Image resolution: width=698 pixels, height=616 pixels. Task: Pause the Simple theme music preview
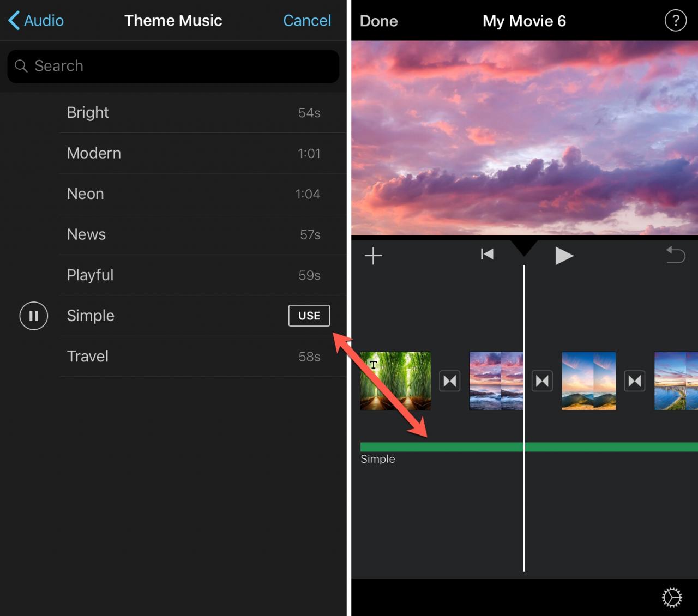click(x=34, y=316)
